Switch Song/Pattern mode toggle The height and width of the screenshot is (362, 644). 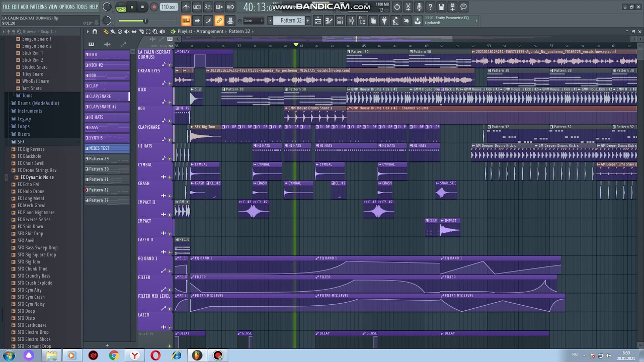pyautogui.click(x=121, y=7)
